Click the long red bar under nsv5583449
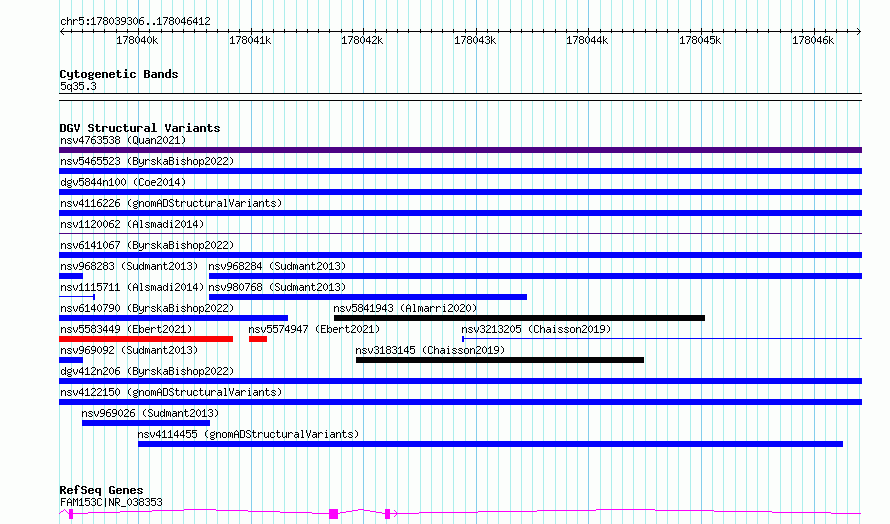 (x=146, y=339)
